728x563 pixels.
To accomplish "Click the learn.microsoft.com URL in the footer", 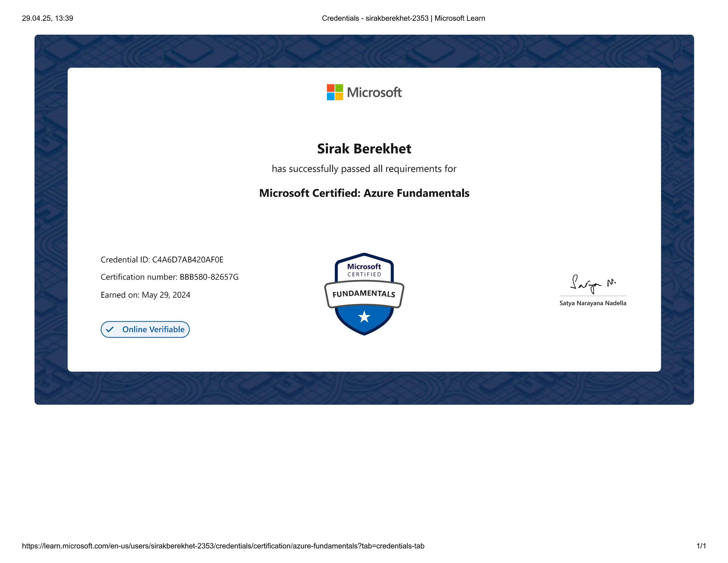I will click(x=223, y=546).
